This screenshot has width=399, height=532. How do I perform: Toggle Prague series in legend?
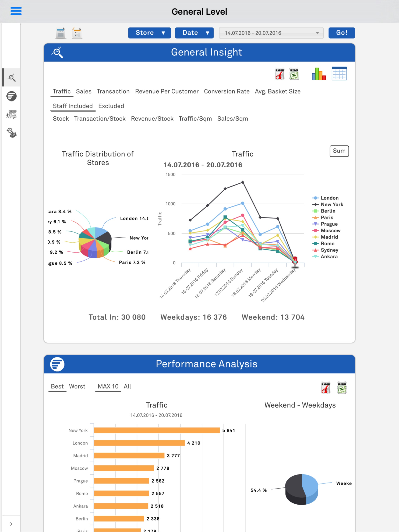[x=325, y=224]
